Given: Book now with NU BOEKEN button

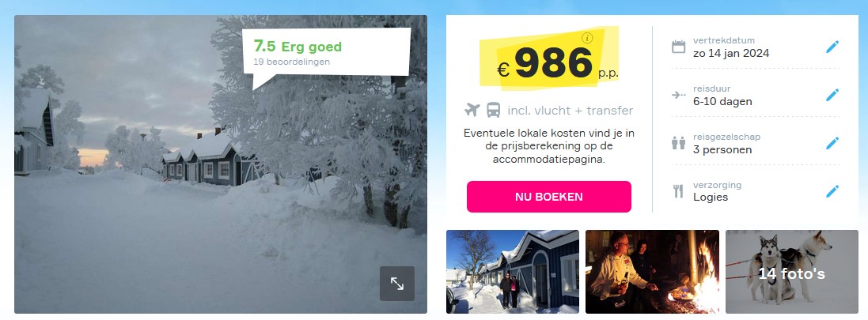Looking at the screenshot, I should [548, 197].
